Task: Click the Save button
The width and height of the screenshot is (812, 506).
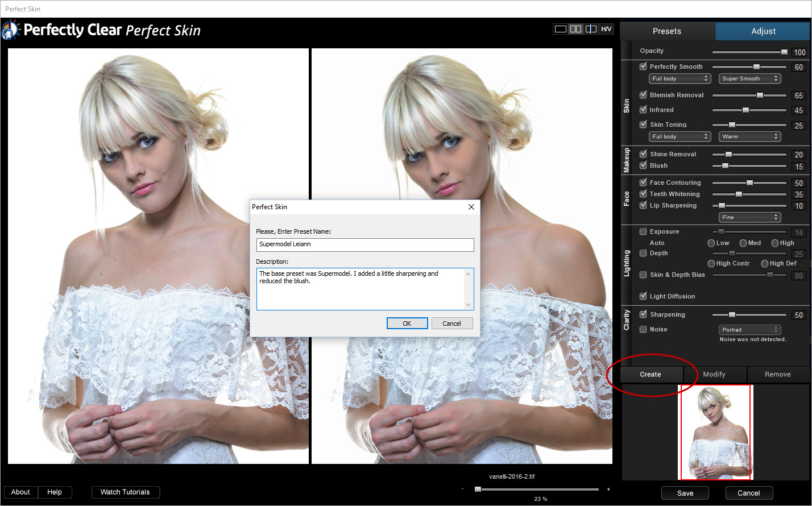Action: (x=685, y=493)
